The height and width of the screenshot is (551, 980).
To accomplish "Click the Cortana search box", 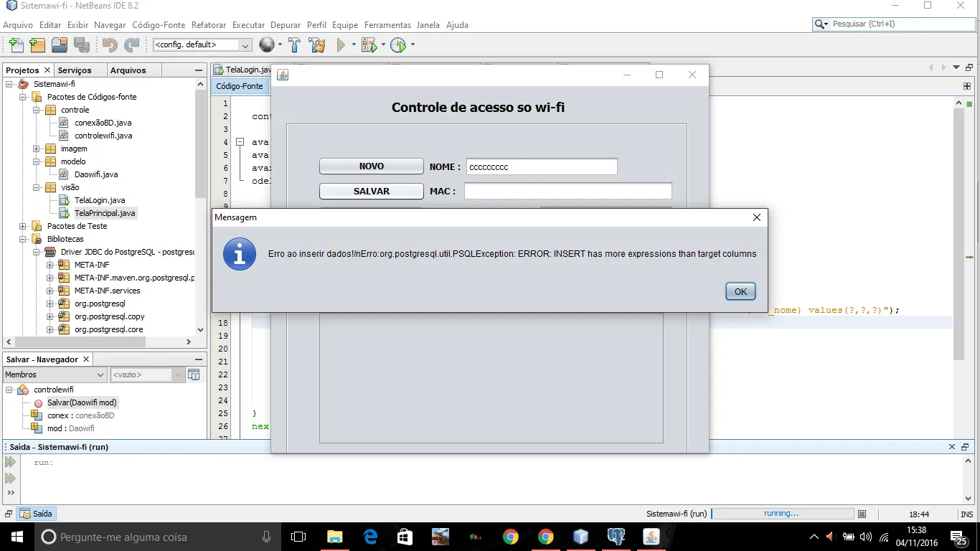I will [156, 537].
